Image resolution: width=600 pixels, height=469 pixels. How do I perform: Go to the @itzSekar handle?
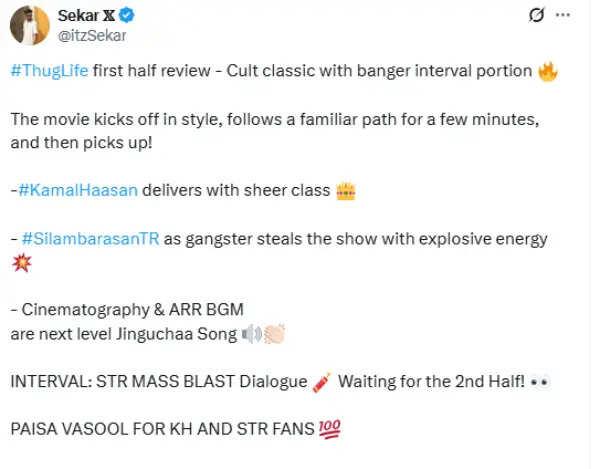click(x=91, y=36)
